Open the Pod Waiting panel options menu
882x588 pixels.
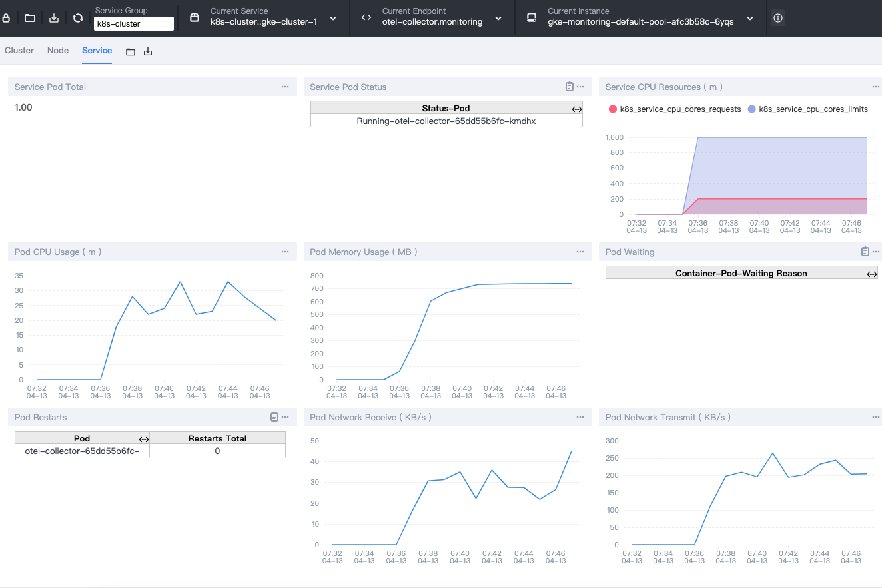[x=876, y=252]
